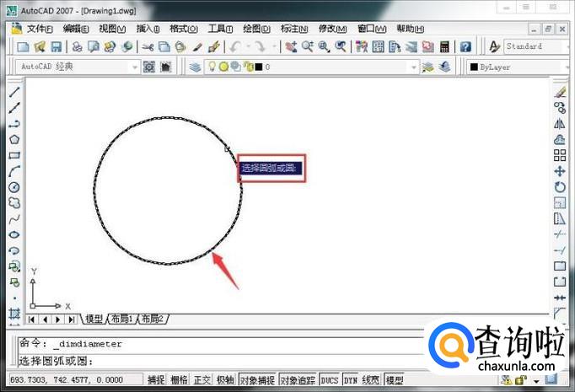Toggle 正交 ortho mode in status bar
Screen dimensions: 575x392
click(x=202, y=380)
